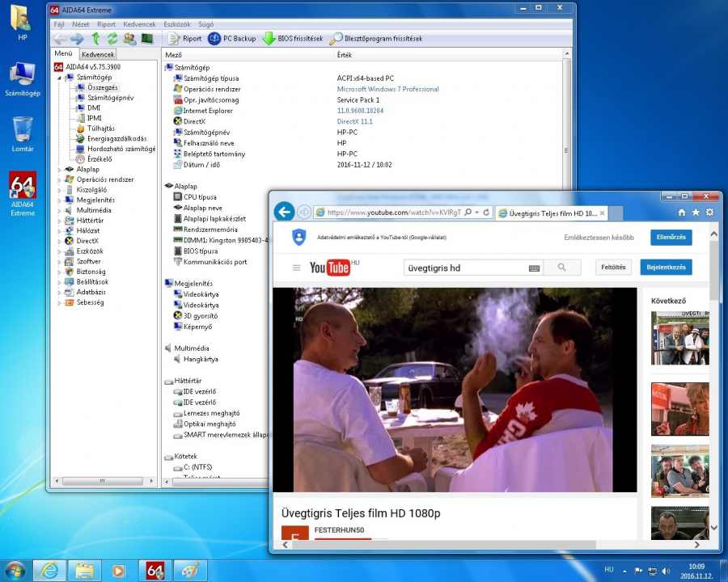Click the Microsoft Windows 7 Professional link
Image resolution: width=728 pixels, height=582 pixels.
(387, 89)
